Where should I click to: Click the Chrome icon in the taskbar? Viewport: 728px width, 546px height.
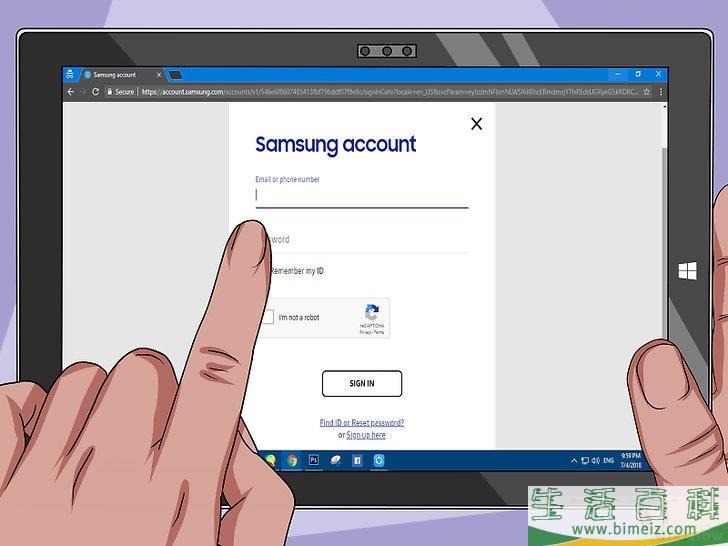292,460
